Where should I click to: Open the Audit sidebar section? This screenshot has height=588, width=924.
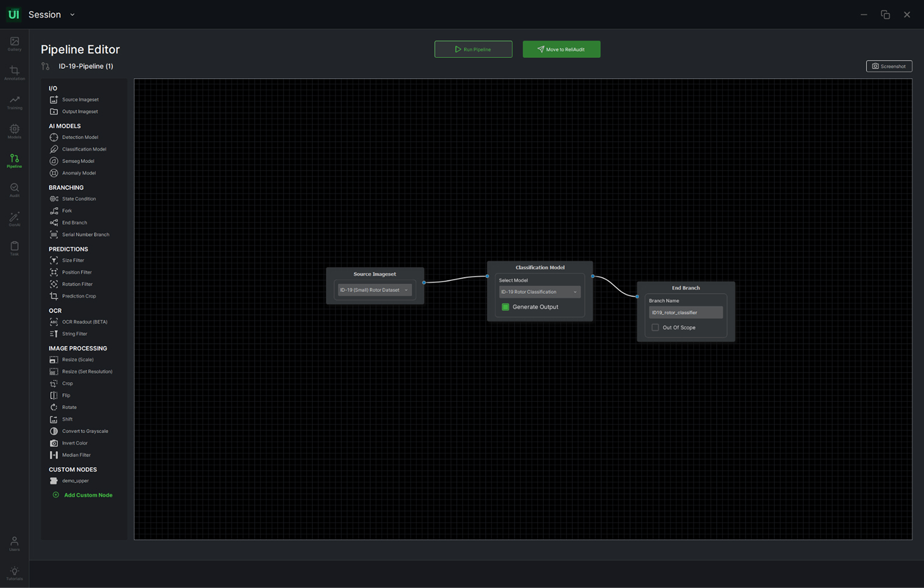pyautogui.click(x=14, y=190)
